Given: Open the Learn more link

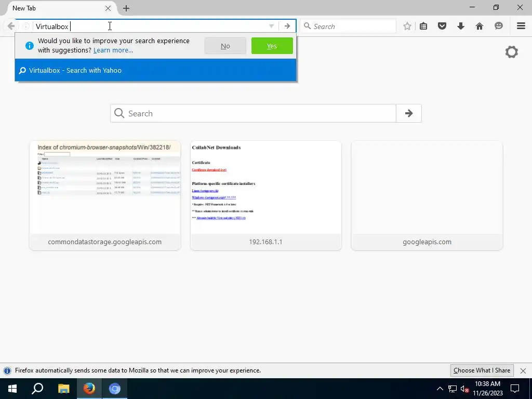Looking at the screenshot, I should [x=113, y=50].
